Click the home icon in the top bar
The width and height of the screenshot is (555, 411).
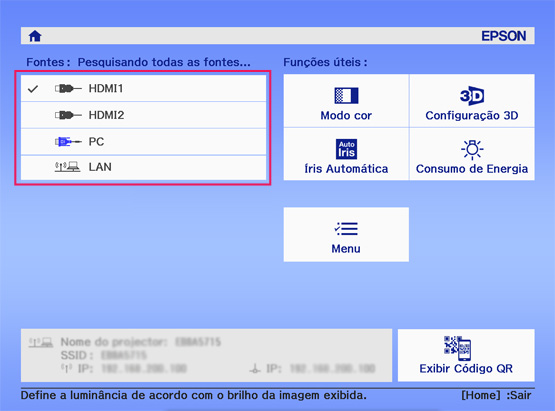coord(35,36)
